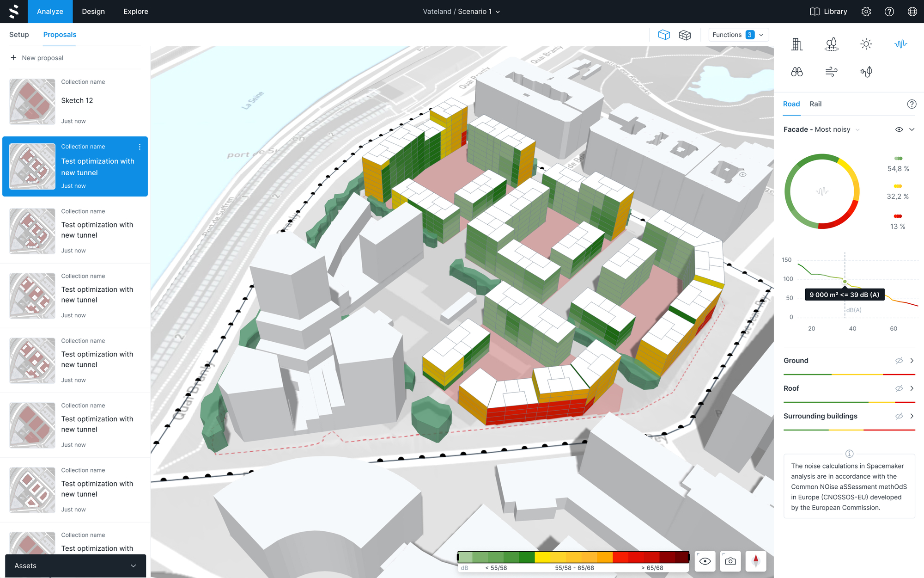Switch to the Rail tab
Screen dimensions: 924x578
(815, 104)
